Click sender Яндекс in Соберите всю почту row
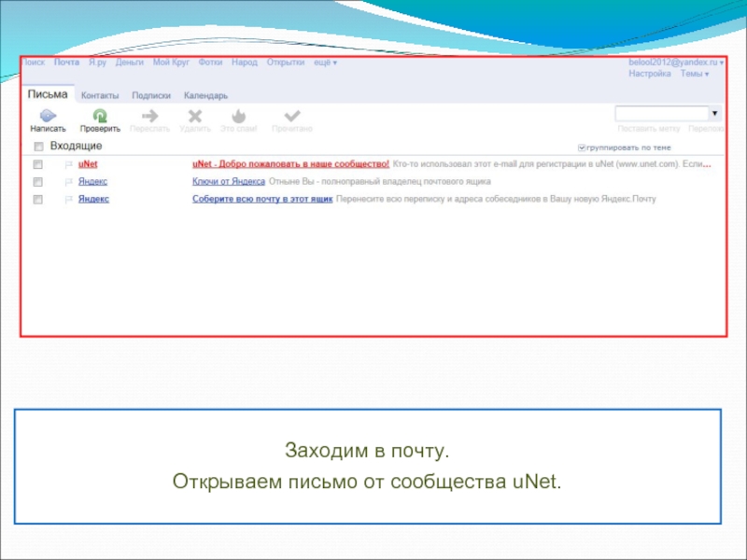The width and height of the screenshot is (747, 560). [94, 200]
